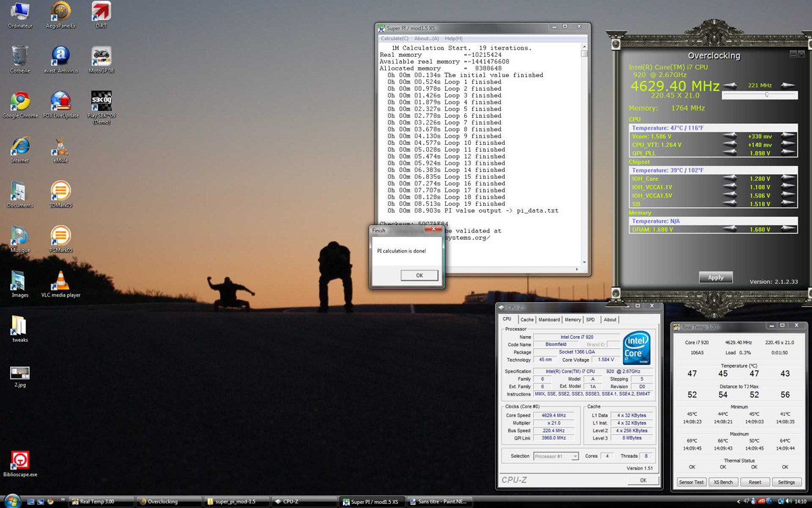
Task: Click Sensor Test in Real Temp
Action: pos(691,482)
